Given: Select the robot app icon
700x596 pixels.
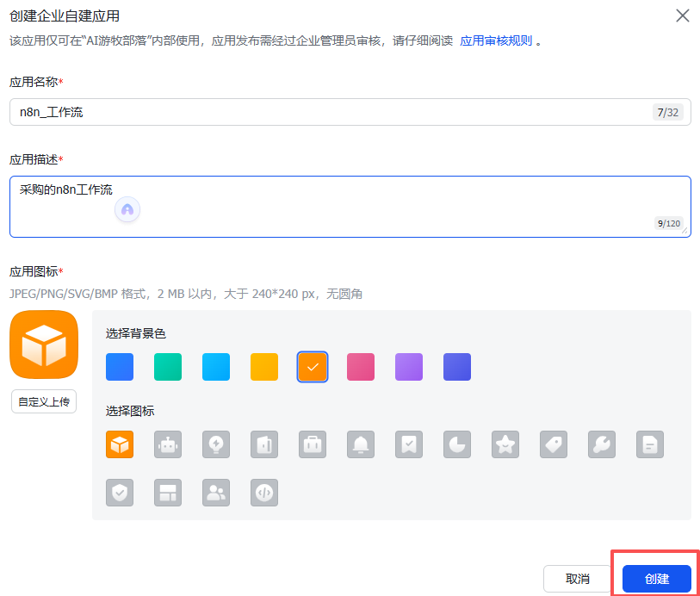Looking at the screenshot, I should (x=168, y=444).
